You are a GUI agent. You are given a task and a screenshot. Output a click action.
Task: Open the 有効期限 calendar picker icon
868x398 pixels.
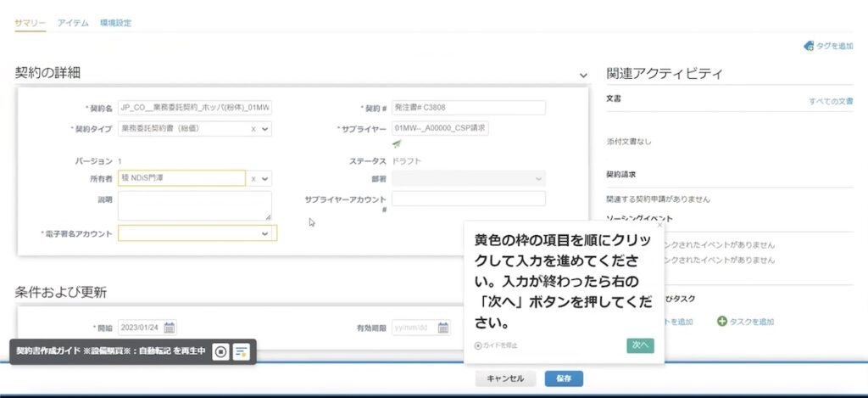[x=443, y=328]
